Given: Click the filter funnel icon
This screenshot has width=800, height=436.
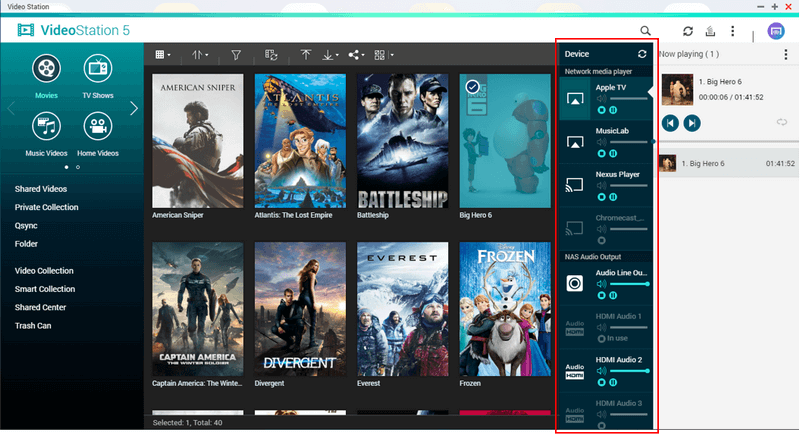Looking at the screenshot, I should [236, 55].
